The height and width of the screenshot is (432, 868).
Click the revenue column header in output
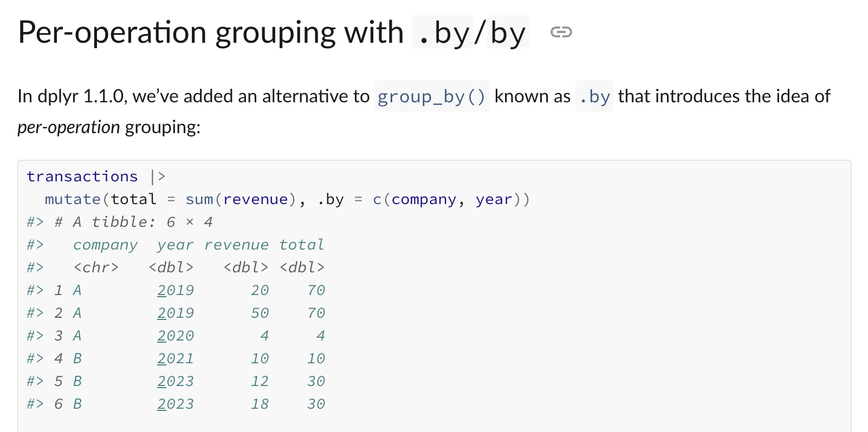click(x=236, y=245)
